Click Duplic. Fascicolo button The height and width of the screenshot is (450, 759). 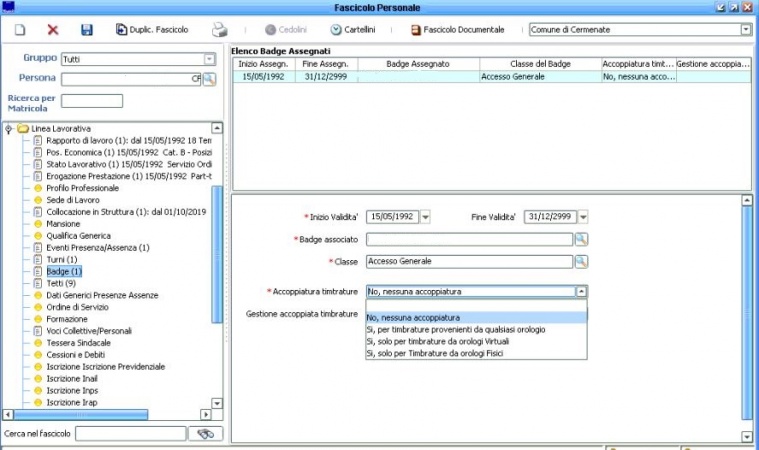click(x=152, y=30)
